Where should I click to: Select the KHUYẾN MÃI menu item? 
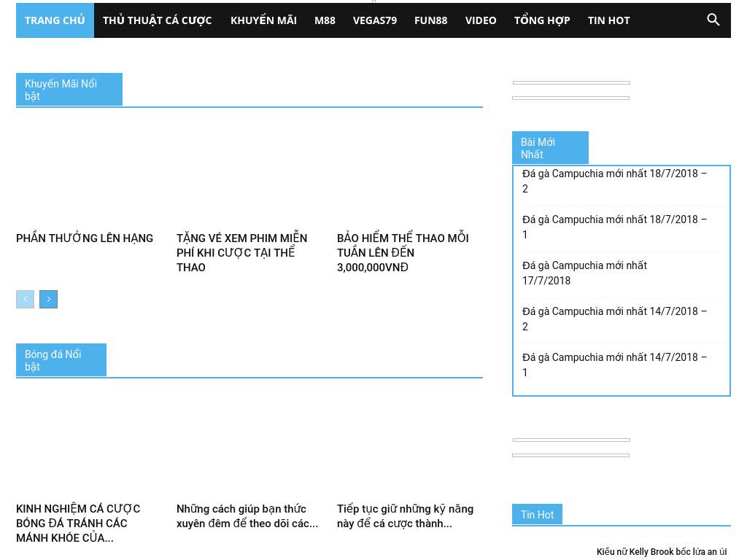263,20
